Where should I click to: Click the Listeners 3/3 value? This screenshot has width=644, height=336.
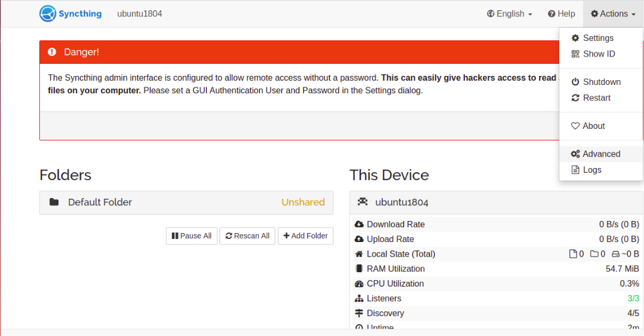[633, 298]
